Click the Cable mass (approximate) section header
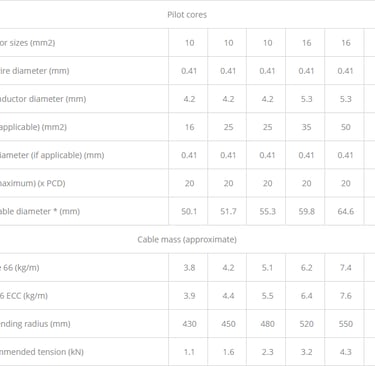The image size is (375, 366). 187,239
